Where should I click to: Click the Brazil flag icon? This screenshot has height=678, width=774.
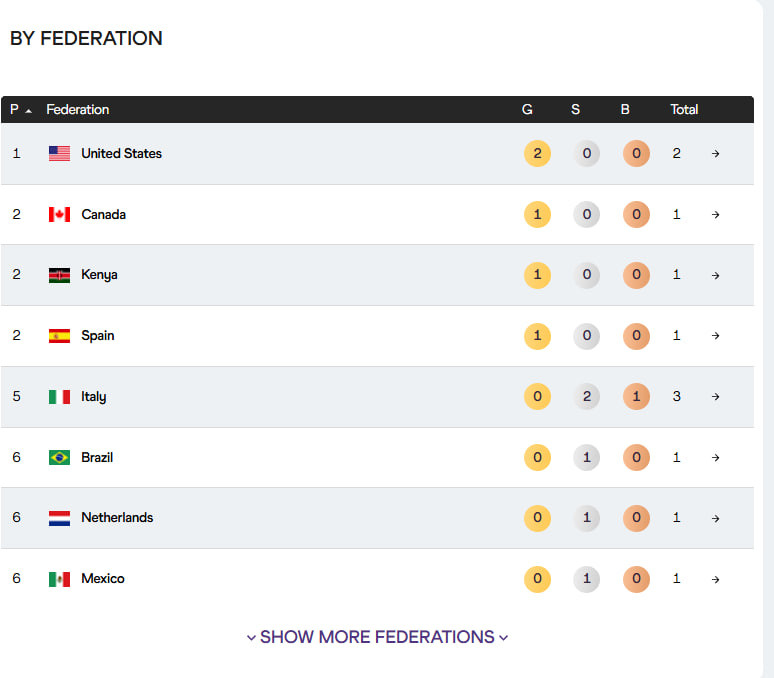pos(59,457)
